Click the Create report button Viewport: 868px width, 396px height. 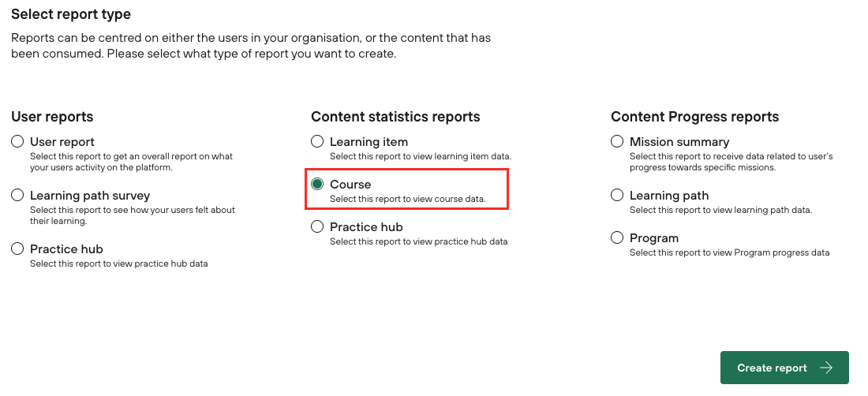[772, 368]
